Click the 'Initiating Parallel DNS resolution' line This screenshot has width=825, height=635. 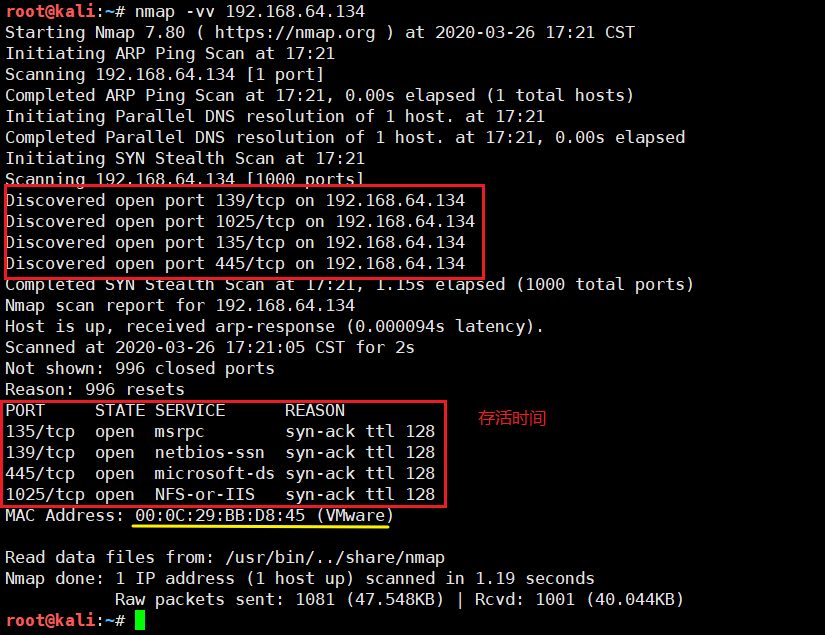[275, 117]
